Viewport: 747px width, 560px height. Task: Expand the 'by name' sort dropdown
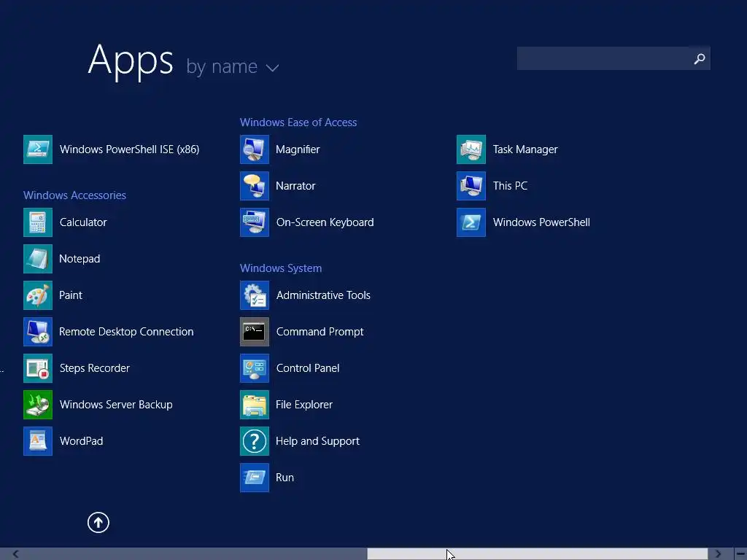point(232,66)
